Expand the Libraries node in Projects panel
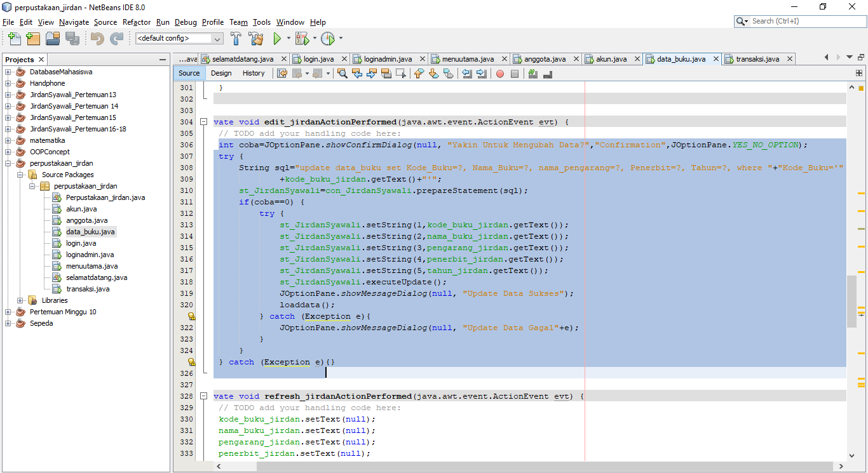This screenshot has width=868, height=473. click(x=21, y=300)
